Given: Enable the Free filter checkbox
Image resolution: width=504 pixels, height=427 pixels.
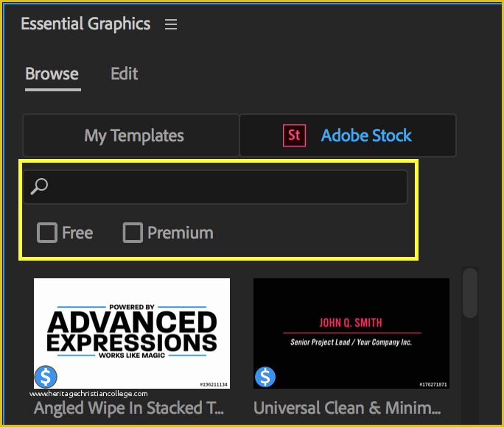Looking at the screenshot, I should tap(47, 233).
